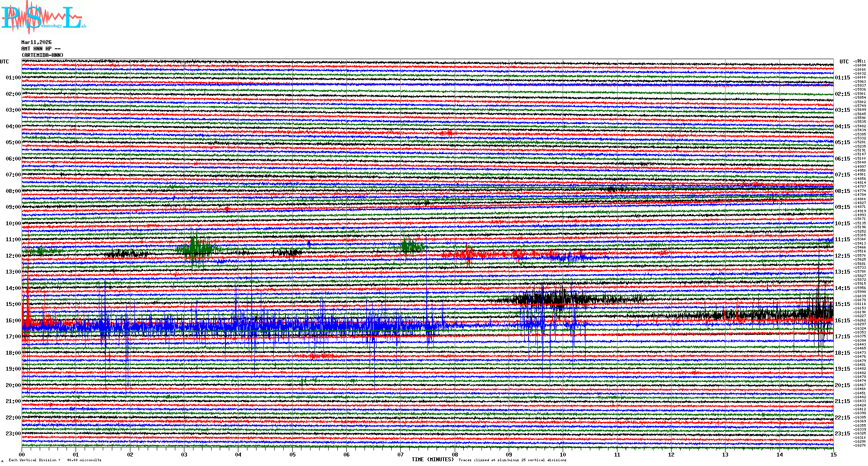This screenshot has width=868, height=466.
Task: Click the left UTC axis header
Action: [4, 62]
